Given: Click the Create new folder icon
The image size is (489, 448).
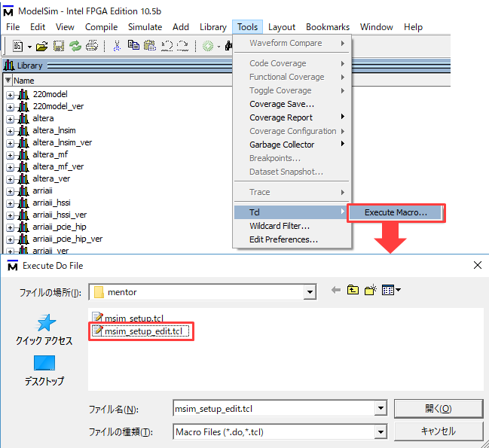Looking at the screenshot, I should click(x=371, y=290).
